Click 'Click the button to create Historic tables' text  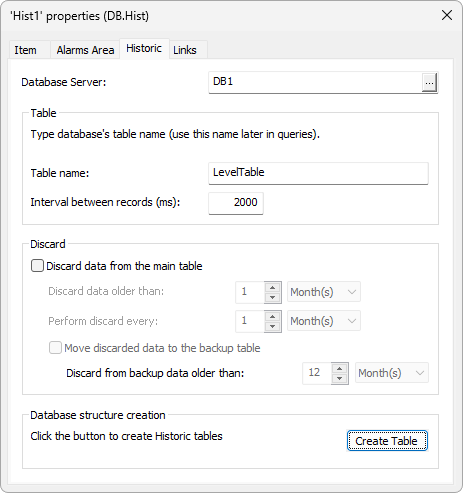[126, 436]
